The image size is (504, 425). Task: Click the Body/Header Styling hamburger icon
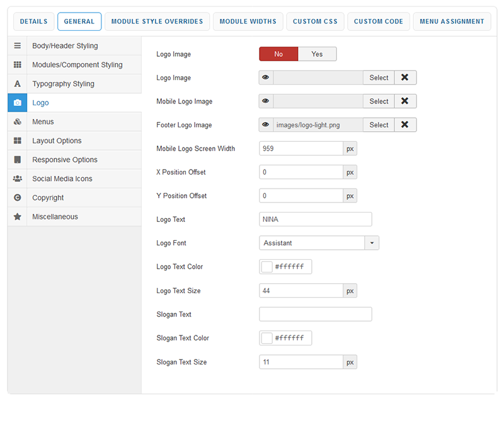point(18,46)
